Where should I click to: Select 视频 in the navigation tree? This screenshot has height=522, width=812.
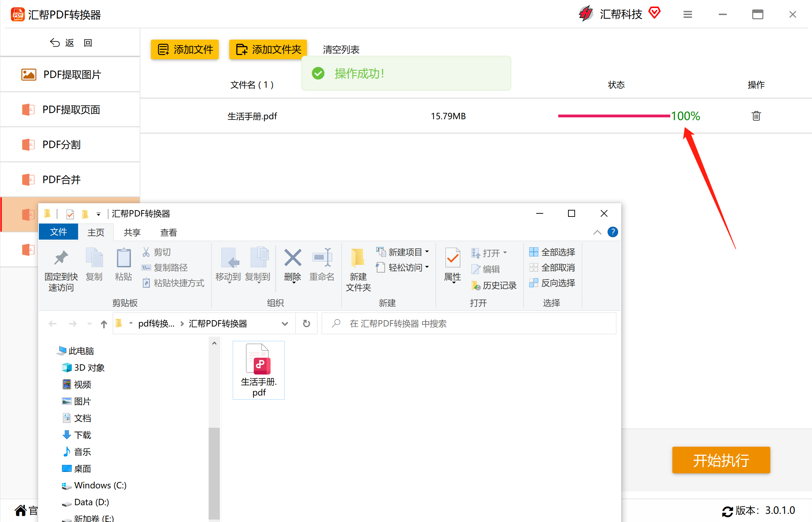(77, 384)
